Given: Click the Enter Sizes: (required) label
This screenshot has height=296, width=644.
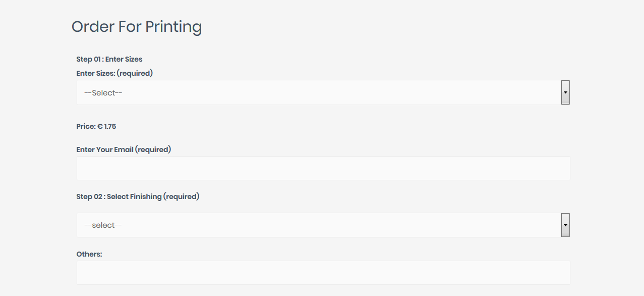Looking at the screenshot, I should click(114, 73).
